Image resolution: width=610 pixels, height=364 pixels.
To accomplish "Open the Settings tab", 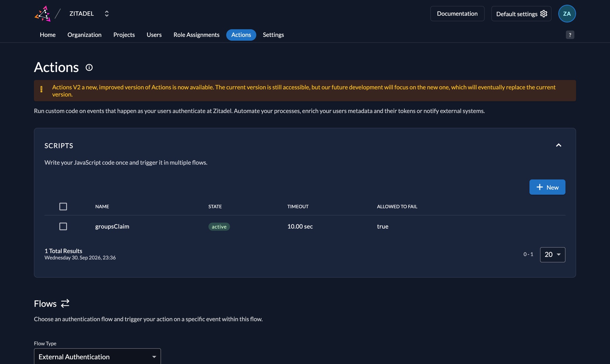I will [x=273, y=35].
